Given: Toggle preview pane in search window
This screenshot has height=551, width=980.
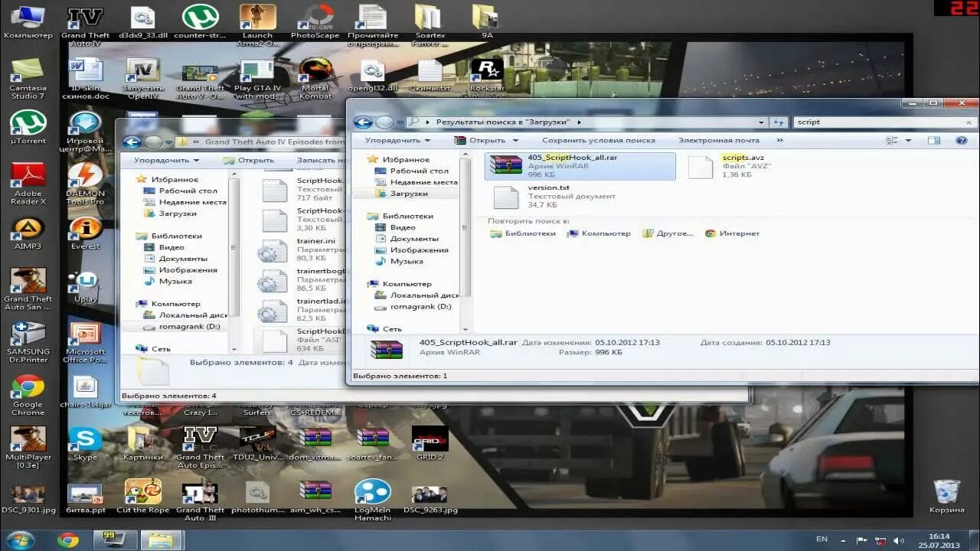Looking at the screenshot, I should [933, 140].
